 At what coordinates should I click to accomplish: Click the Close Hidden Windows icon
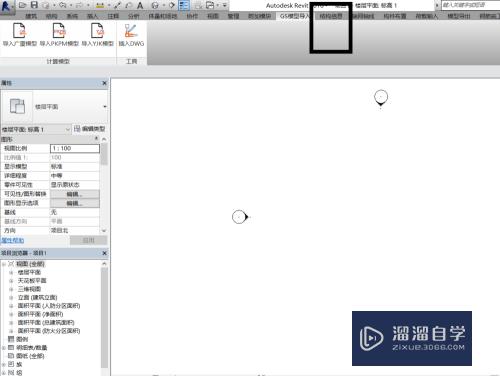pos(198,5)
